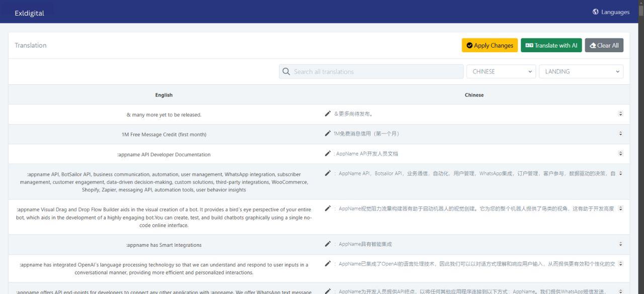Click resize handle for 'API Developer Documentation' translation
644x294 pixels.
pyautogui.click(x=620, y=153)
